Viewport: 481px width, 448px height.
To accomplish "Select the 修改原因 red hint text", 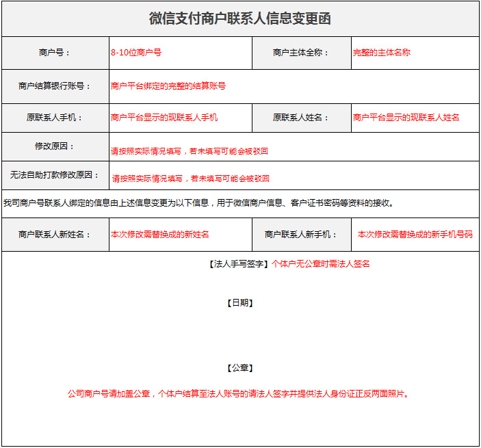I will (x=190, y=151).
